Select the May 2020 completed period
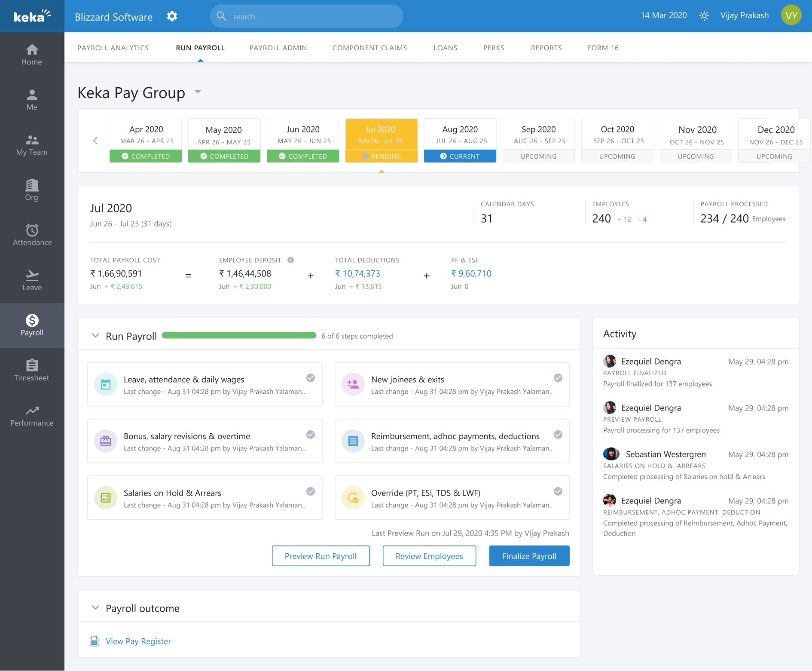Screen dimensions: 812x671 click(224, 141)
